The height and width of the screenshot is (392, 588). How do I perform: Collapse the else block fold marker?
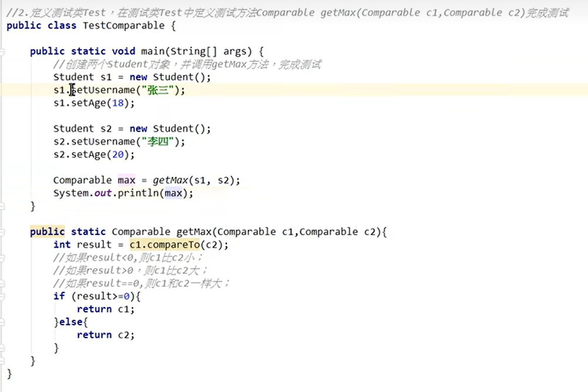click(x=2, y=322)
